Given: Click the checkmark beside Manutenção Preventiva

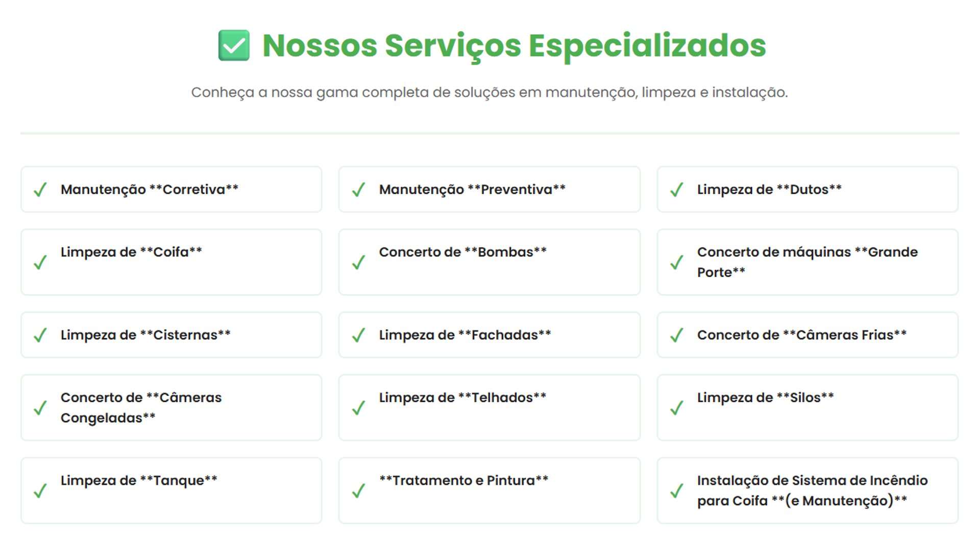Looking at the screenshot, I should [x=359, y=190].
